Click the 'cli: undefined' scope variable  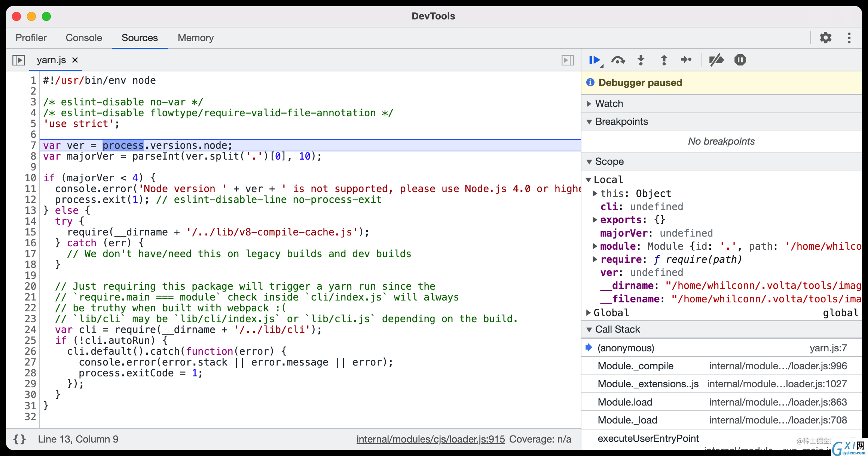(x=642, y=207)
